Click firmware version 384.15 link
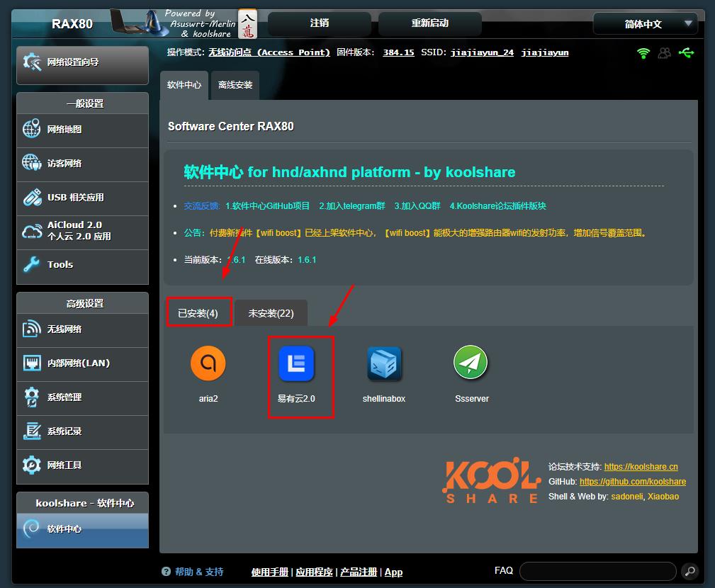This screenshot has height=588, width=715. (x=398, y=52)
